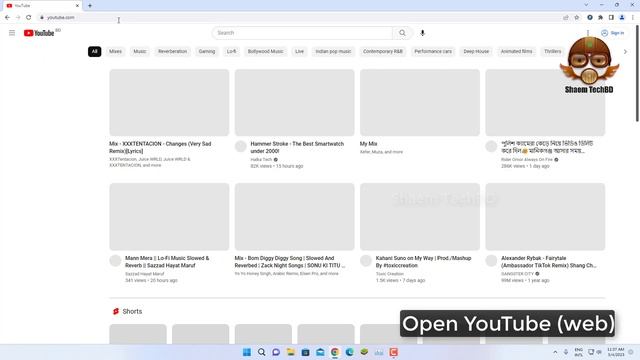The height and width of the screenshot is (360, 640).
Task: Open the Chrome profile icon
Action: click(x=622, y=18)
